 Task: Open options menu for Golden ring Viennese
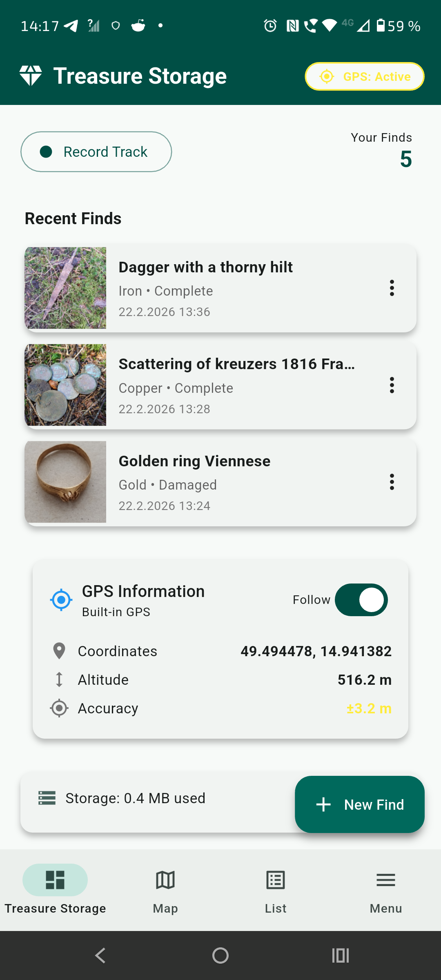(392, 482)
